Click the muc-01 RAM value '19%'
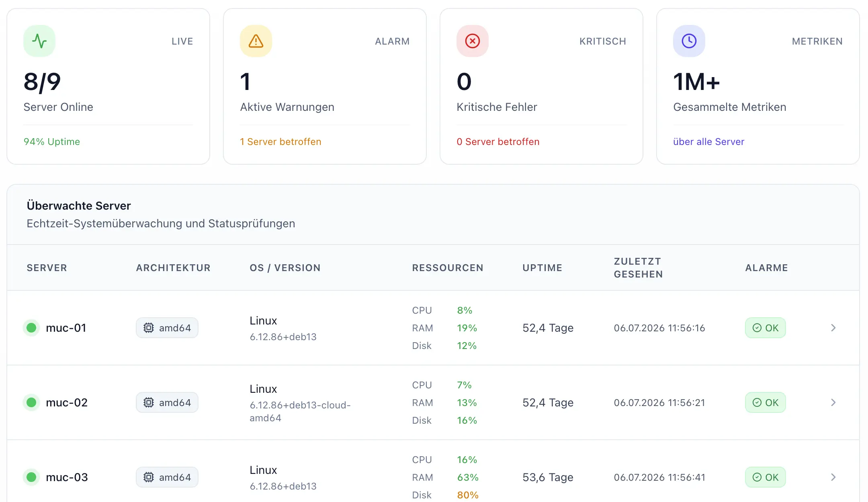 pyautogui.click(x=467, y=328)
